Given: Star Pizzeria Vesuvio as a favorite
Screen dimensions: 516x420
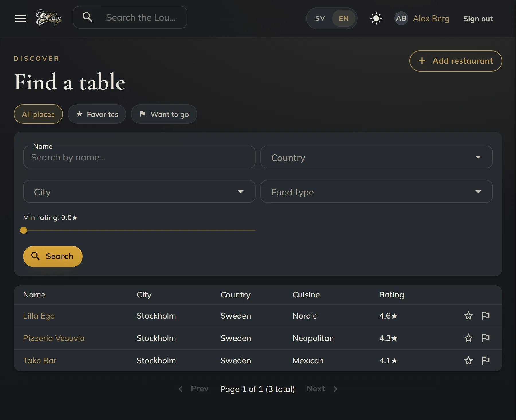Looking at the screenshot, I should (x=468, y=338).
